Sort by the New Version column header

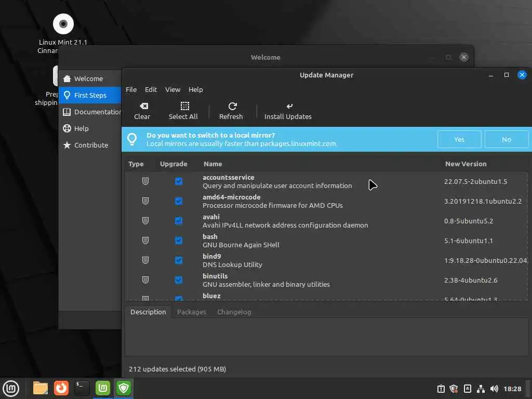pos(466,164)
